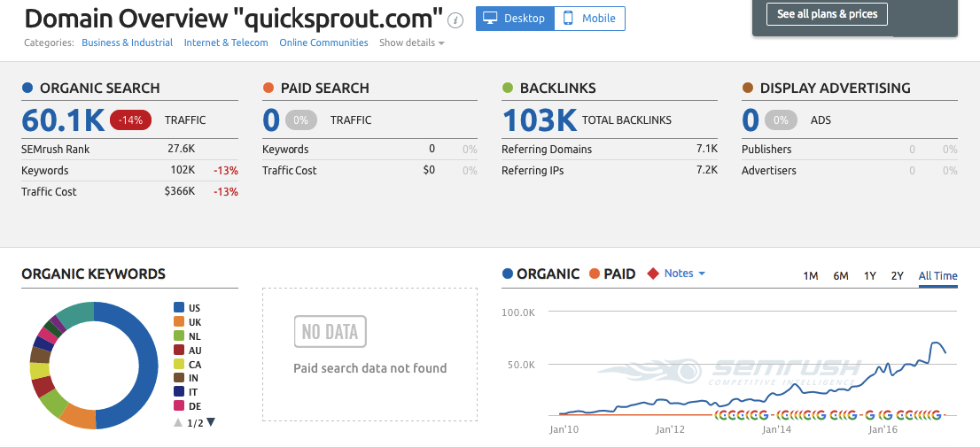Click the red diamond Notes icon
Viewport: 980px width, 447px height.
point(653,274)
